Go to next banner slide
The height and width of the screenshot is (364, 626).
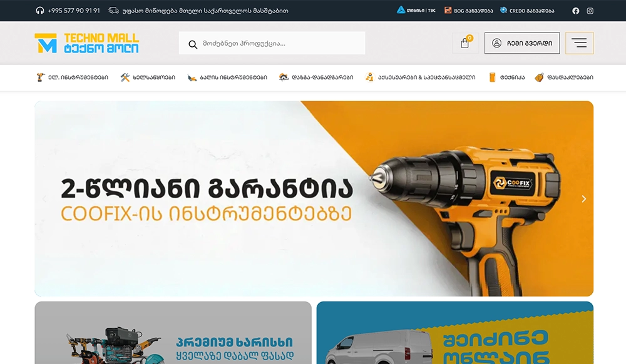(x=583, y=199)
